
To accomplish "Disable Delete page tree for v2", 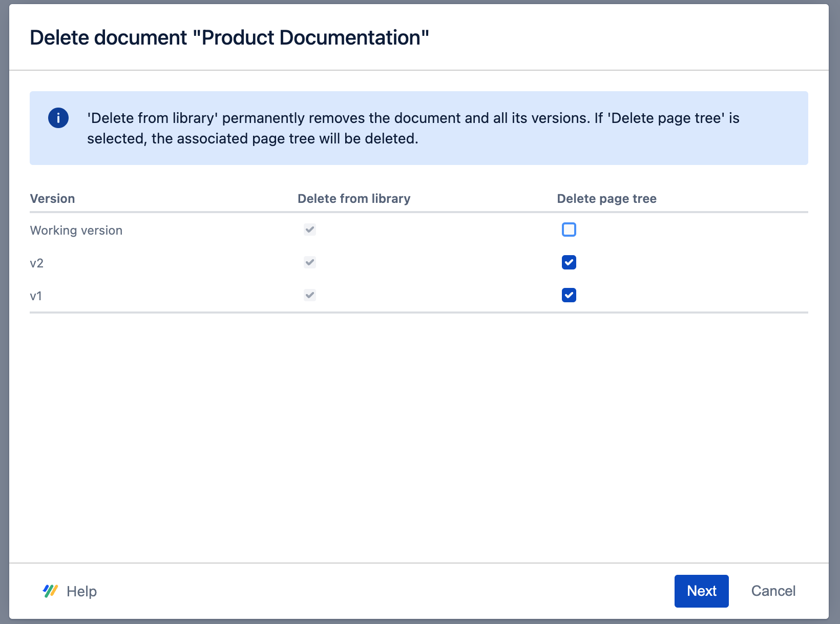I will coord(569,262).
